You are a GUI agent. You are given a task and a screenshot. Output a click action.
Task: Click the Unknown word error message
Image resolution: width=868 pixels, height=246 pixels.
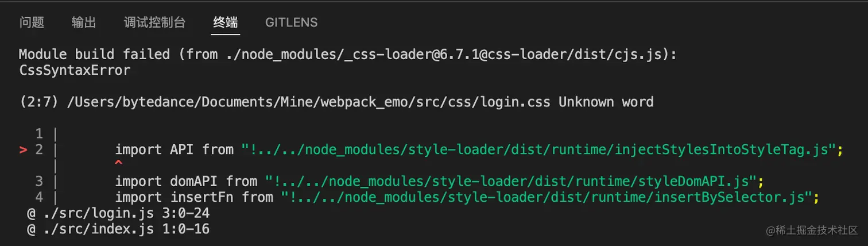606,102
